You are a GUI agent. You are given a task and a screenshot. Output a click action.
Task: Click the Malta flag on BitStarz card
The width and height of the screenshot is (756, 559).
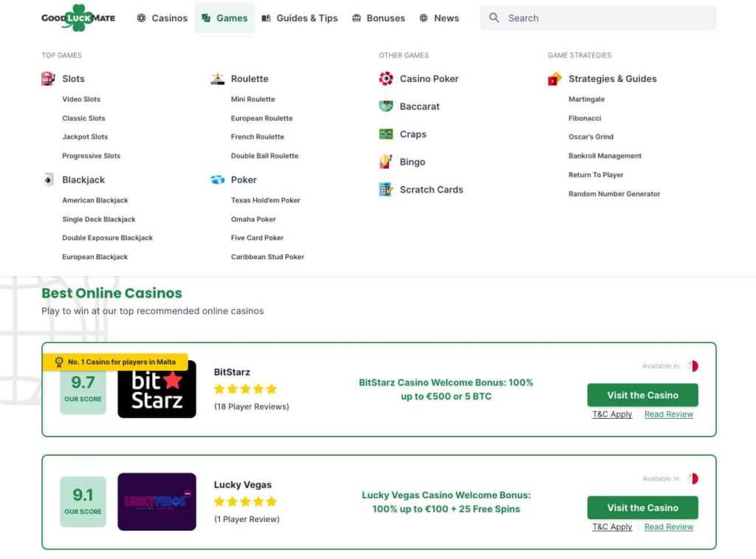[693, 366]
